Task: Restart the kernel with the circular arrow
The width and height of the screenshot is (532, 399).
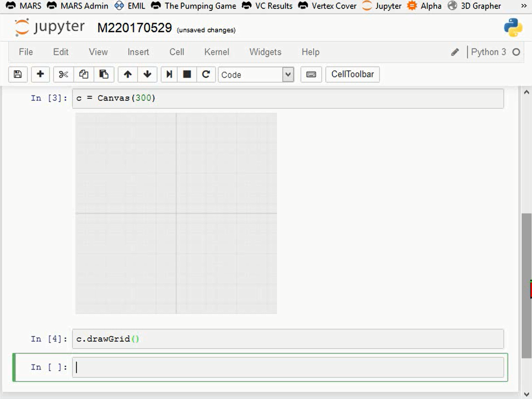Action: [206, 74]
